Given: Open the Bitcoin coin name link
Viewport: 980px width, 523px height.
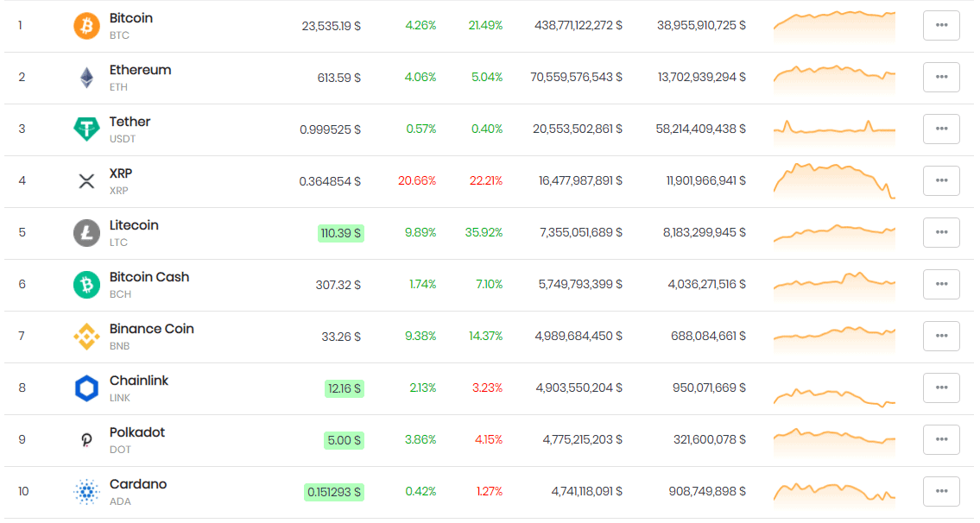Looking at the screenshot, I should pos(130,18).
